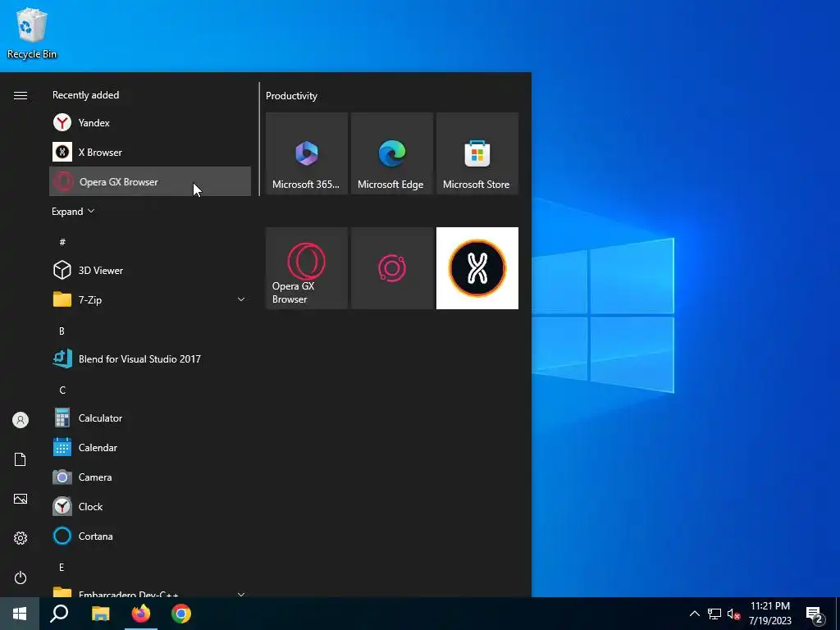Click the letter E section header
This screenshot has width=840, height=630.
[62, 567]
